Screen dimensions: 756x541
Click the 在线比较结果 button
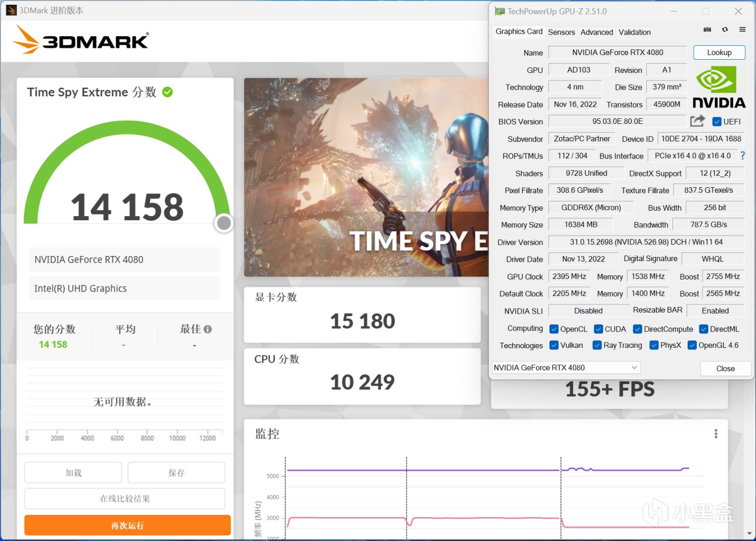coord(125,499)
